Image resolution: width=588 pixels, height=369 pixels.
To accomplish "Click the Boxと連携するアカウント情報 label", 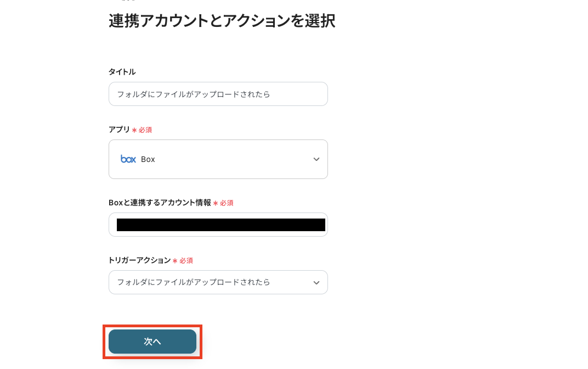I will (x=160, y=203).
